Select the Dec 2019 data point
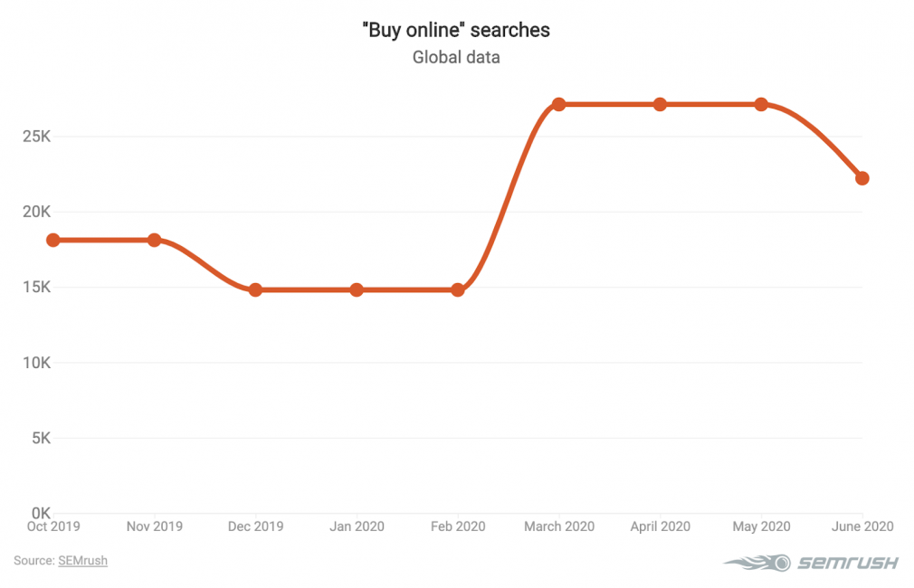914x588 pixels. tap(255, 289)
